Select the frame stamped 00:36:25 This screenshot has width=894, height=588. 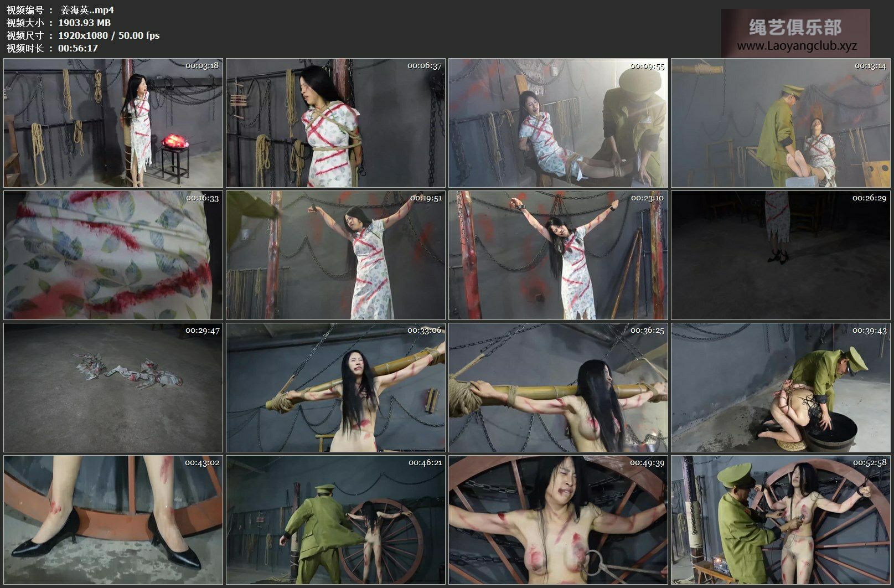tap(559, 388)
